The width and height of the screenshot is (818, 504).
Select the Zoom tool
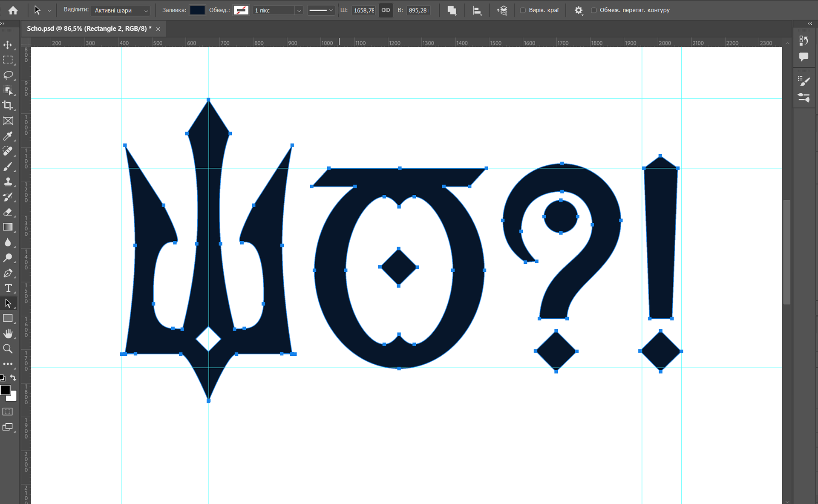coord(8,349)
